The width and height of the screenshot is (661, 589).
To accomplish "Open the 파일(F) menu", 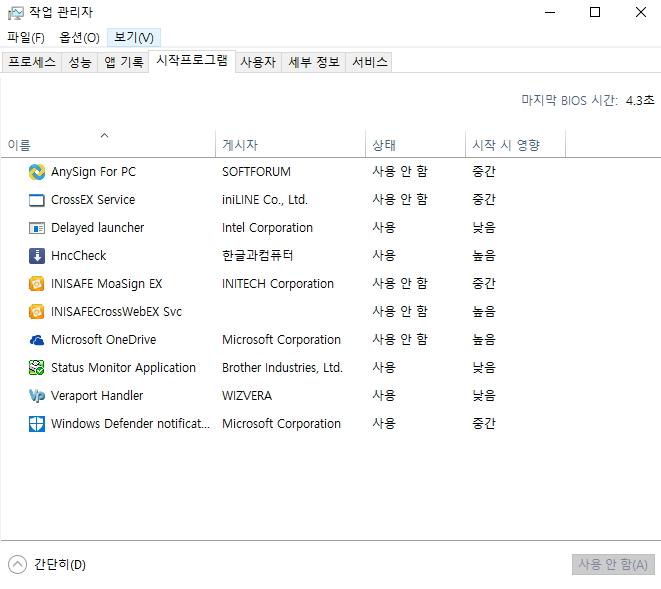I will 26,37.
